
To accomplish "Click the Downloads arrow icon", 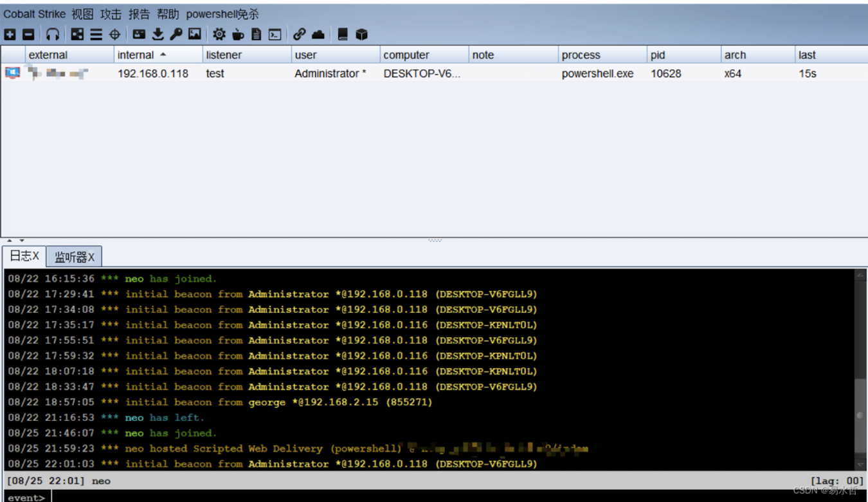I will point(158,35).
